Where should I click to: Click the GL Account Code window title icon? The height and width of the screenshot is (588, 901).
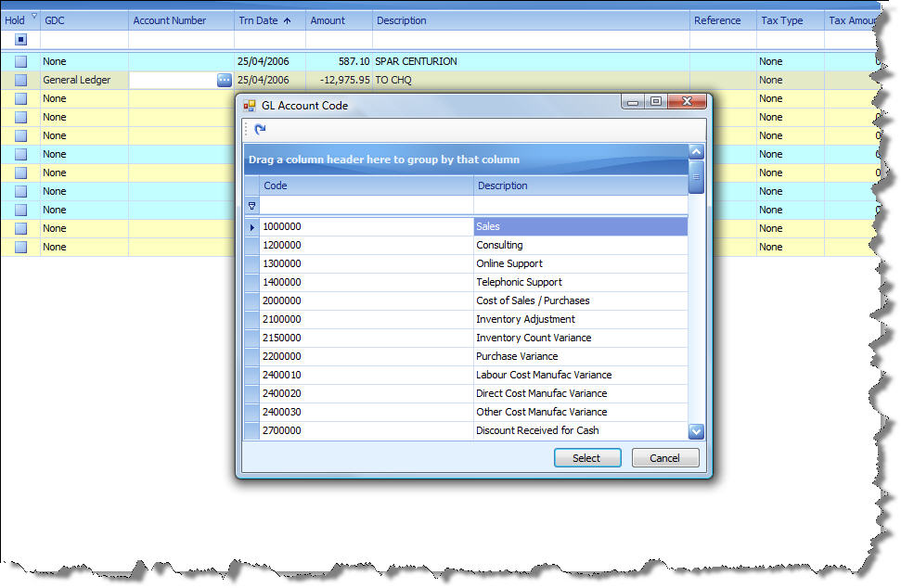(x=250, y=106)
